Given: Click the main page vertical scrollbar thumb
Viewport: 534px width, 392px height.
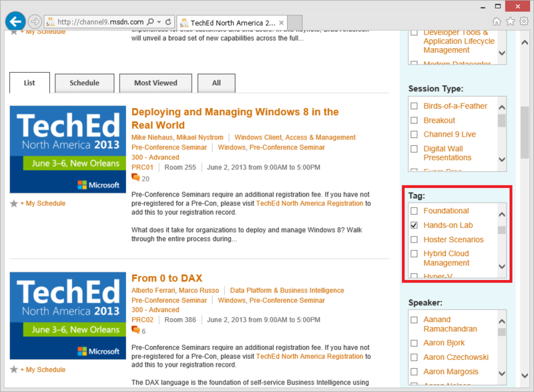Looking at the screenshot, I should tap(525, 133).
